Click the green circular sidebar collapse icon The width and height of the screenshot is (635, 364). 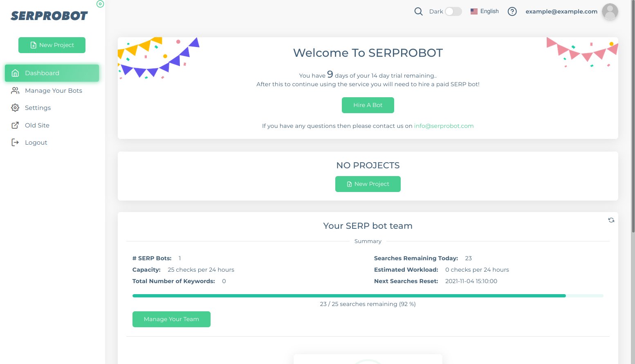pos(100,4)
